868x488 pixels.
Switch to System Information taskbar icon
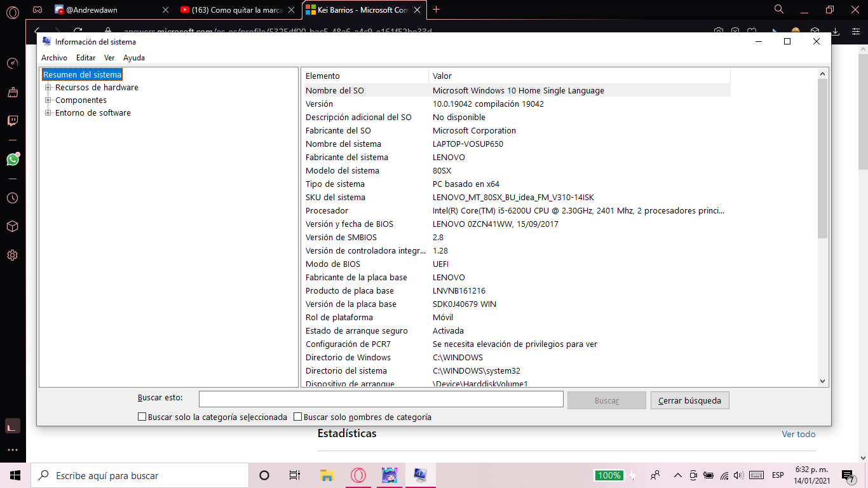(x=420, y=475)
